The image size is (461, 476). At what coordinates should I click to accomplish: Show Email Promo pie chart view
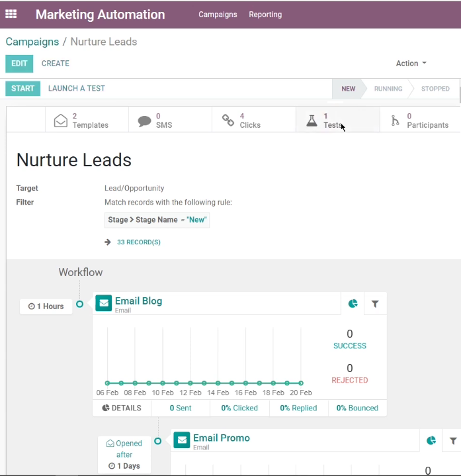click(431, 440)
